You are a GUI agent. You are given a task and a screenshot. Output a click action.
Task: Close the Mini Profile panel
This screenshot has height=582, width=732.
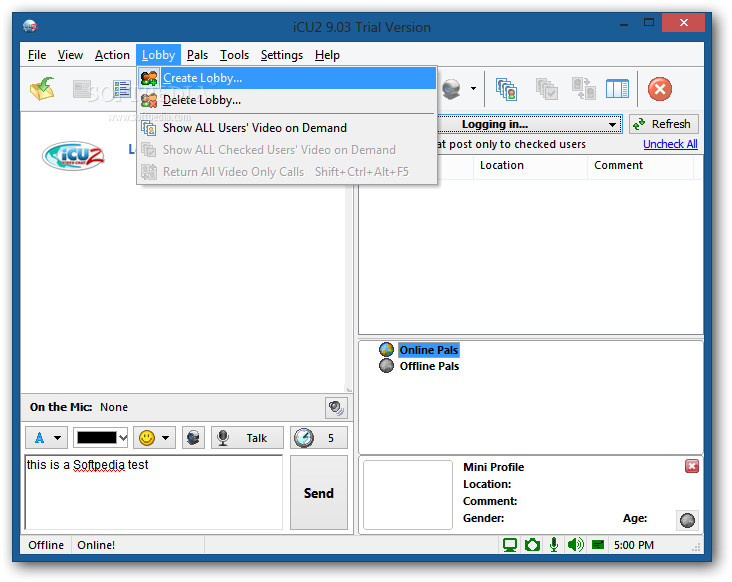[x=691, y=466]
